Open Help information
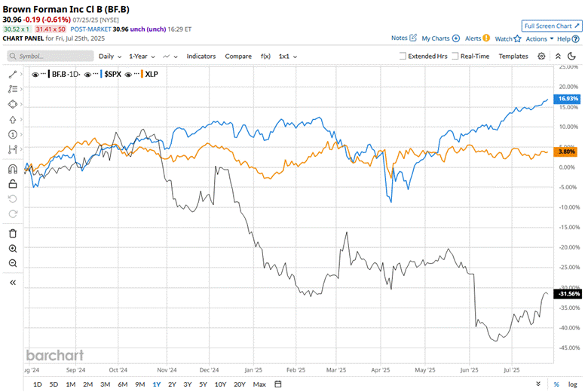 (x=568, y=38)
